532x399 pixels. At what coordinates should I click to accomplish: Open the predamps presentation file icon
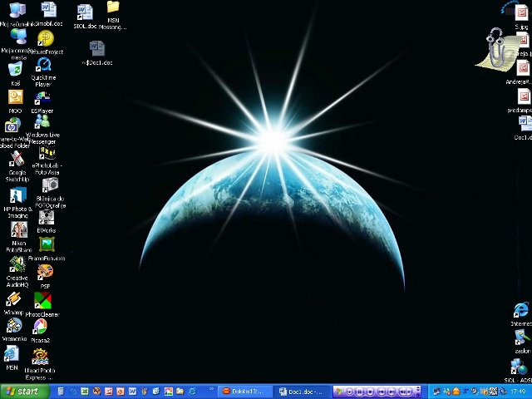coord(524,96)
